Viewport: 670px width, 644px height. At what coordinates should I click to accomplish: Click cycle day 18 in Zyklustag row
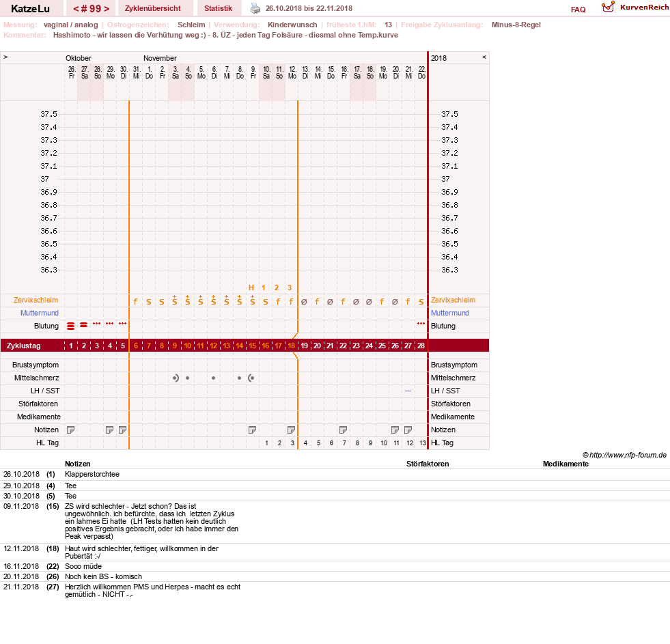(292, 346)
